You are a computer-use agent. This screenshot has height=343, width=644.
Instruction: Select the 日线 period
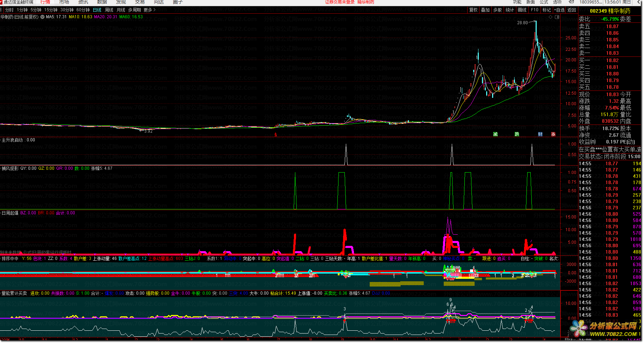[x=97, y=10]
